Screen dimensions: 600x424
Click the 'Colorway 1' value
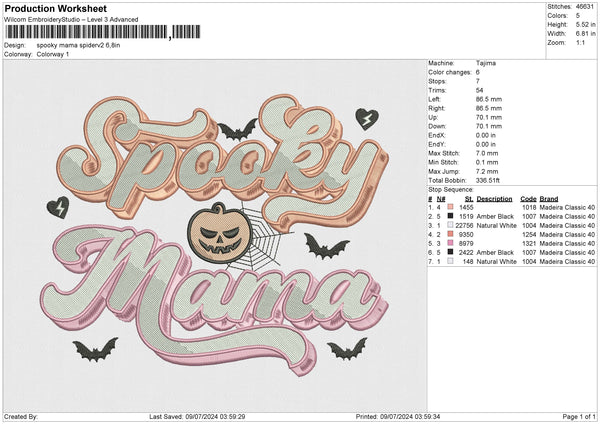tap(53, 54)
